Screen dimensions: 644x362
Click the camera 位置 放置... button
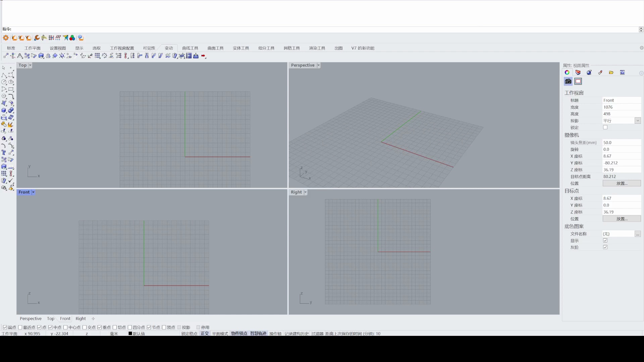622,183
